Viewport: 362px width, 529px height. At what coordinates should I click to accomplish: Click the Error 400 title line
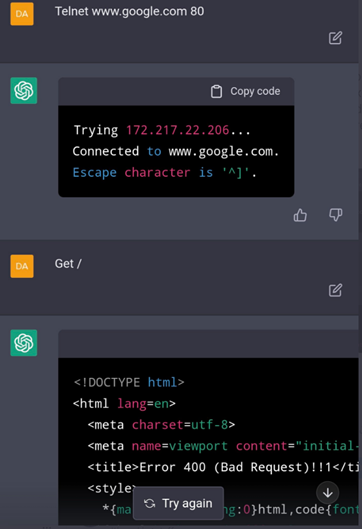pyautogui.click(x=223, y=467)
